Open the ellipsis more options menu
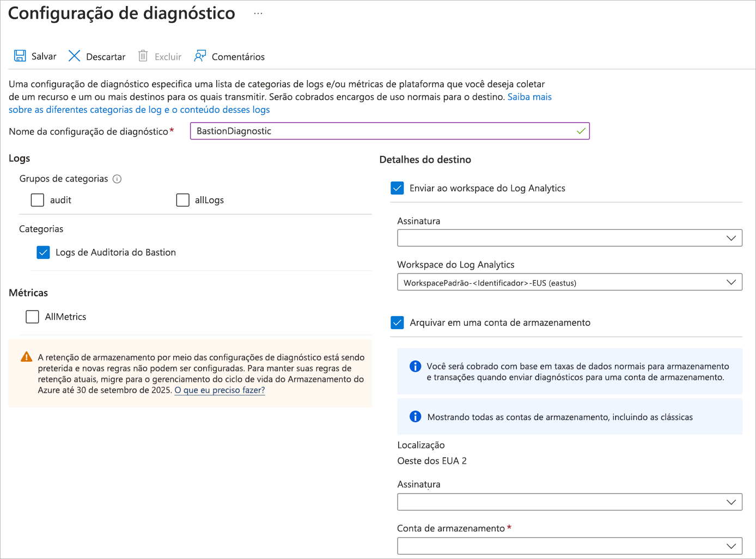Image resolution: width=756 pixels, height=559 pixels. [x=258, y=13]
